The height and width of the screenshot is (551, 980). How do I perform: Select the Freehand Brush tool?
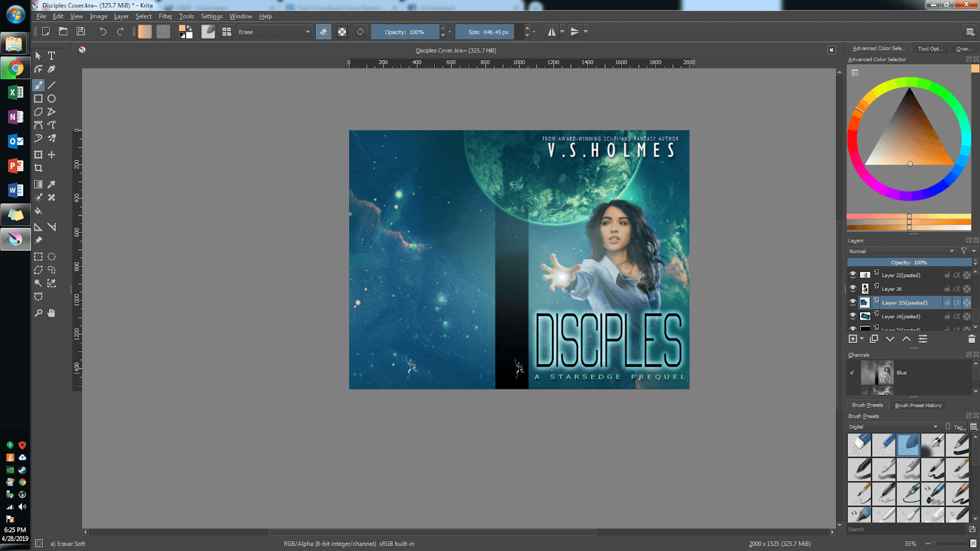(x=39, y=85)
